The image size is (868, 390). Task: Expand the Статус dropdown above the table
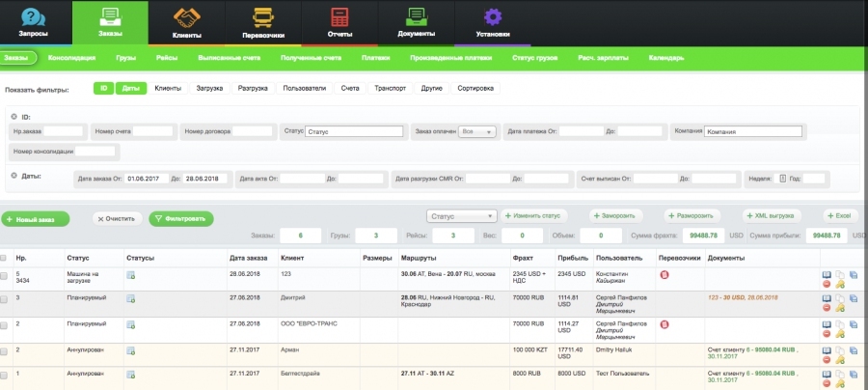click(x=461, y=216)
